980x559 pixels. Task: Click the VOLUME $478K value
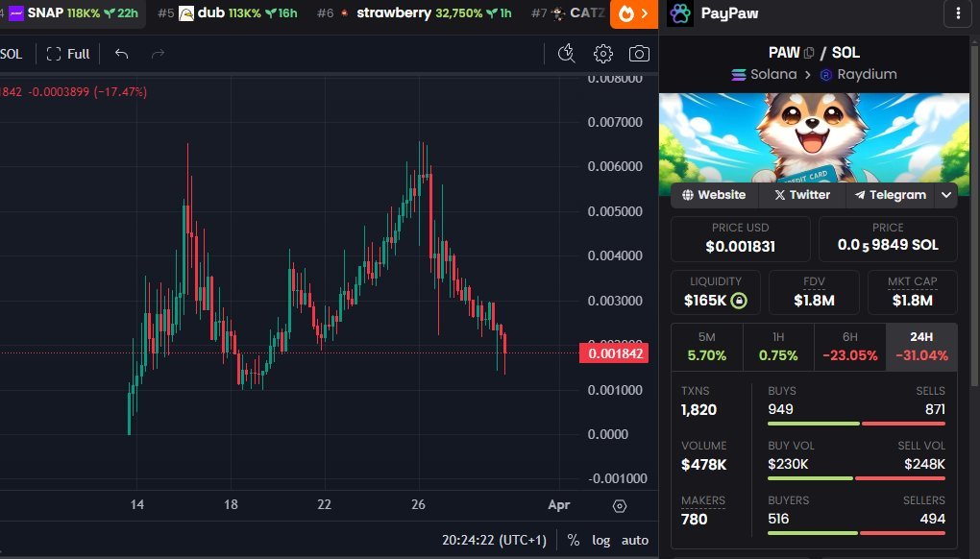click(703, 465)
